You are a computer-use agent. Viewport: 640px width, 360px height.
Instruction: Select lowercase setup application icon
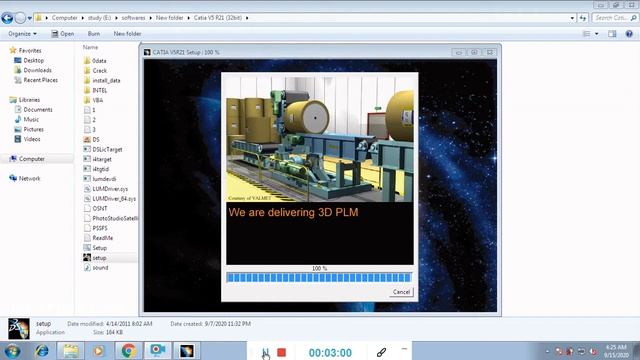click(87, 258)
